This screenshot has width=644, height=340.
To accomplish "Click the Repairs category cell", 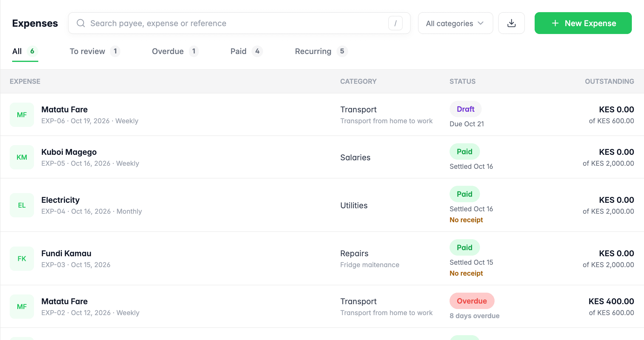I will tap(354, 253).
